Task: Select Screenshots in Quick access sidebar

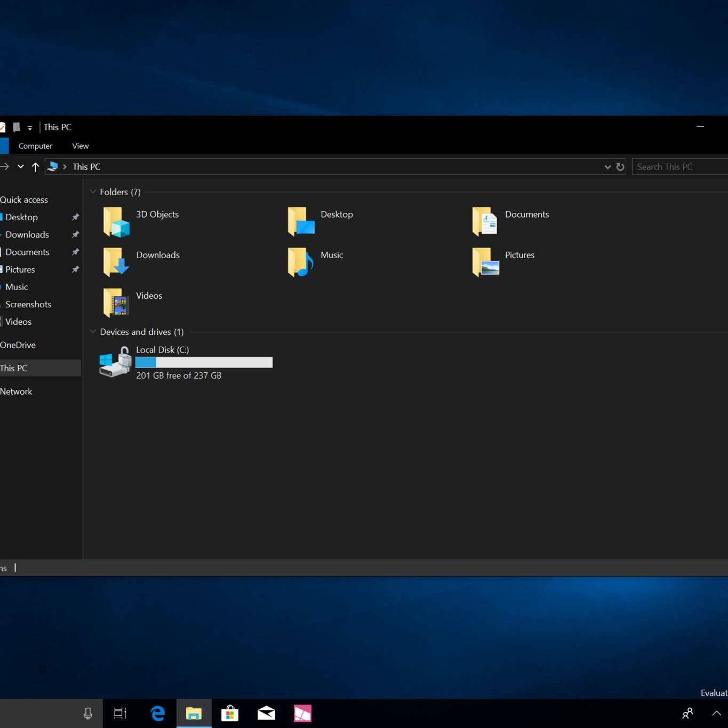Action: 28,305
